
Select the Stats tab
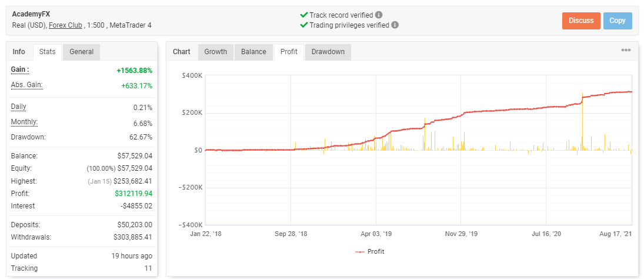tap(47, 52)
